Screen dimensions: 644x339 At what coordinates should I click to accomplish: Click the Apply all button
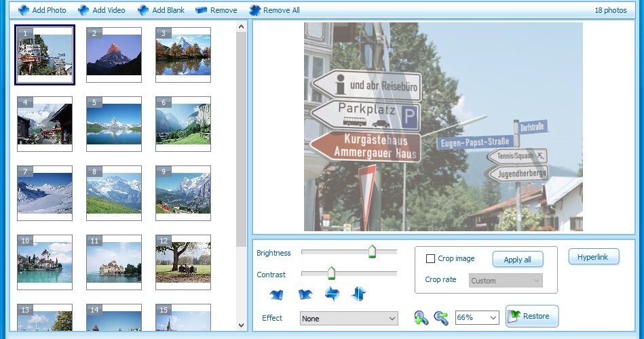[518, 260]
